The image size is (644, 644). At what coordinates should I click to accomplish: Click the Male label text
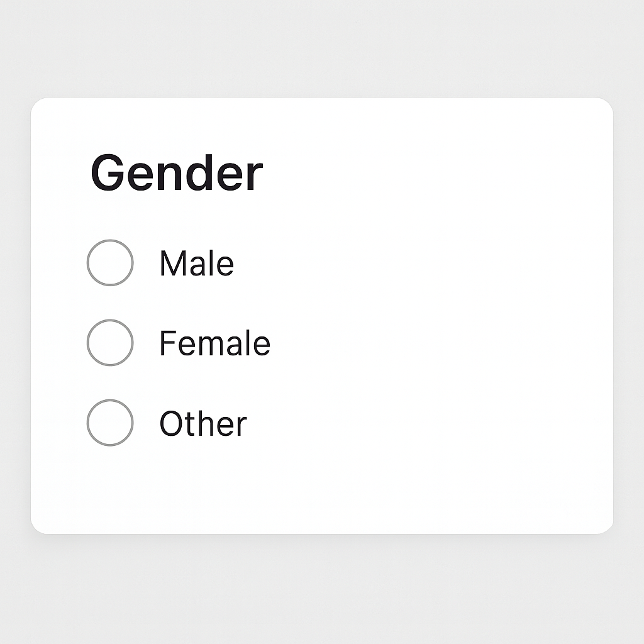pyautogui.click(x=196, y=264)
